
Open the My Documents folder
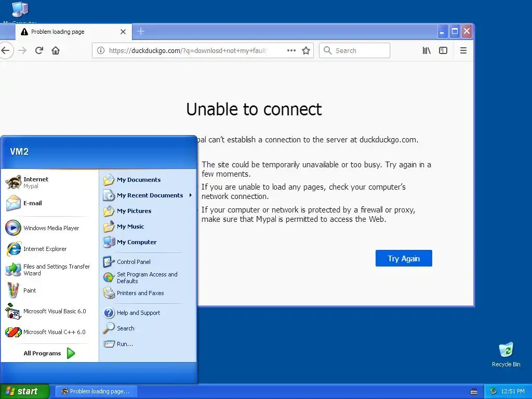148,180
